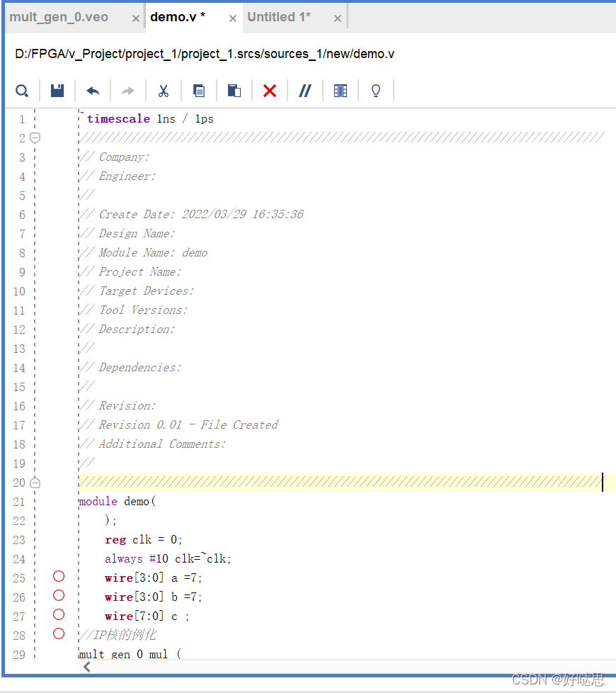Click the highlighted slash line at line 20
The image size is (616, 693).
point(341,482)
